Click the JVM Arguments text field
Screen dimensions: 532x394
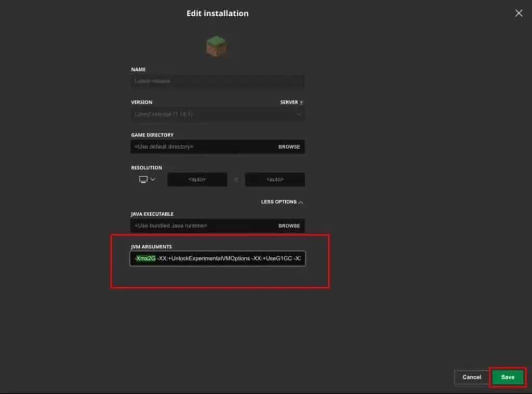229,259
